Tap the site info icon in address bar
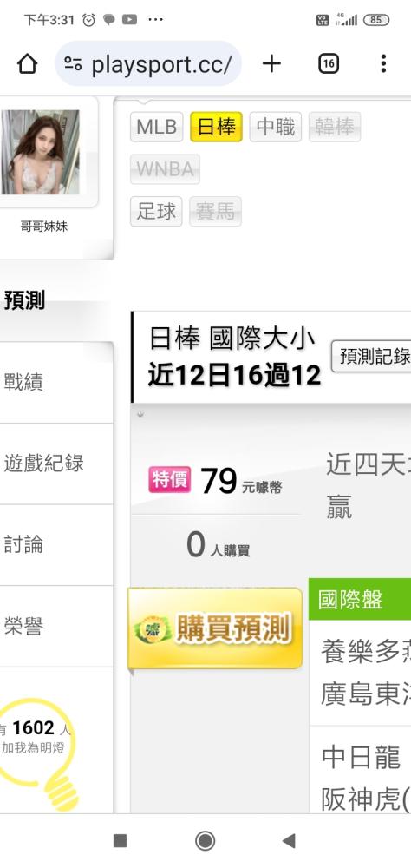This screenshot has height=868, width=411. click(73, 64)
